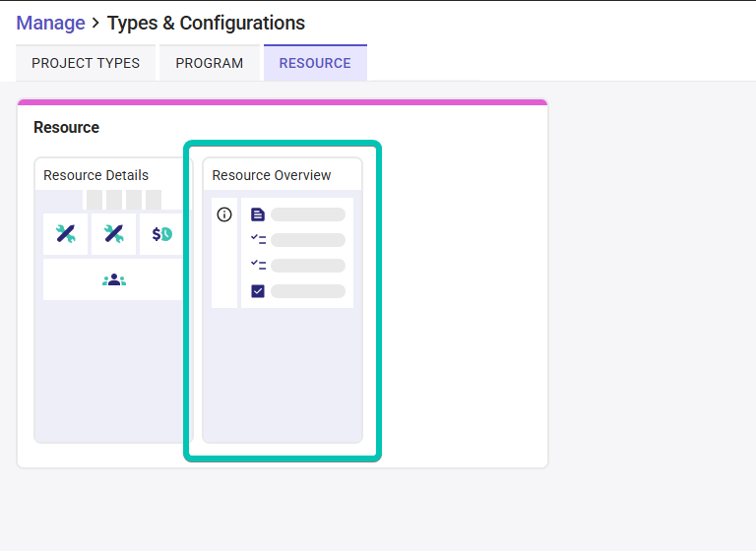Switch to the PROGRAM tab
The height and width of the screenshot is (551, 756).
(210, 63)
